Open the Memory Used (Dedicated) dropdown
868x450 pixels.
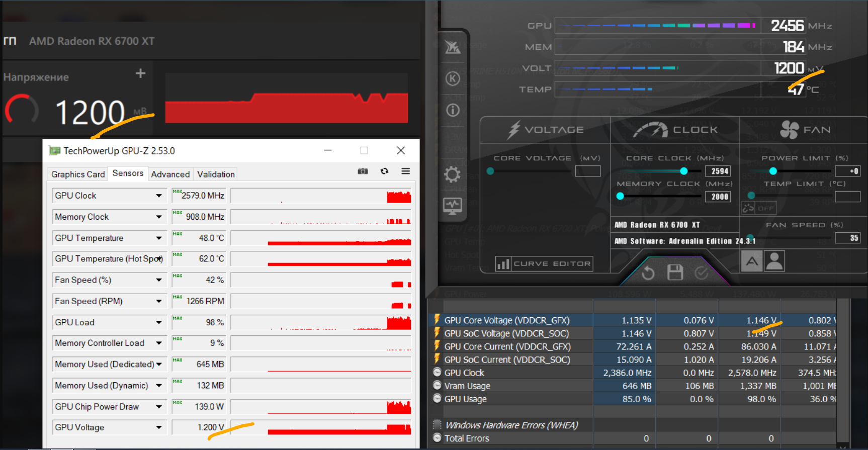point(159,364)
